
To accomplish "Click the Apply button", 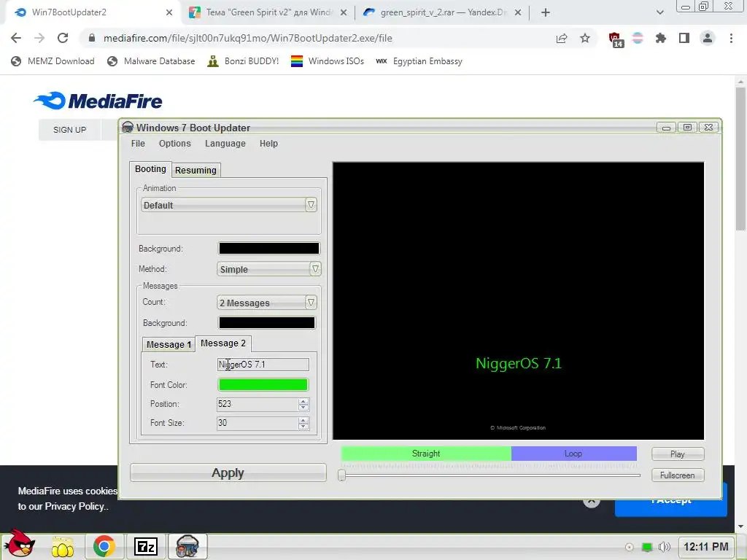I will (228, 472).
